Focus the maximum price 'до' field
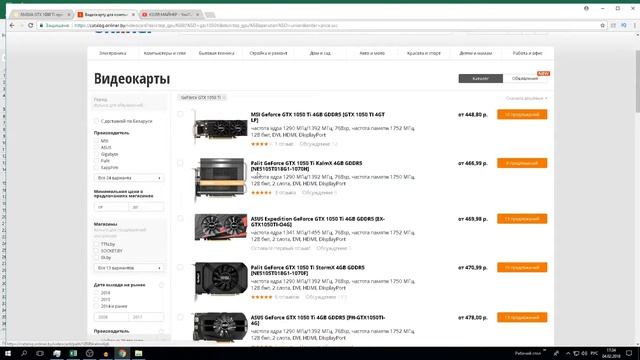 (146, 207)
